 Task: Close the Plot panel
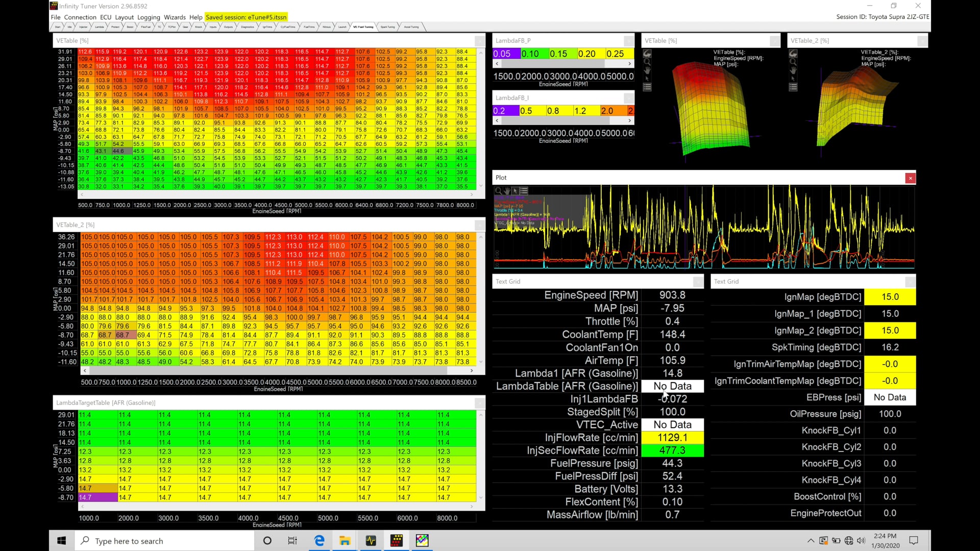[911, 178]
